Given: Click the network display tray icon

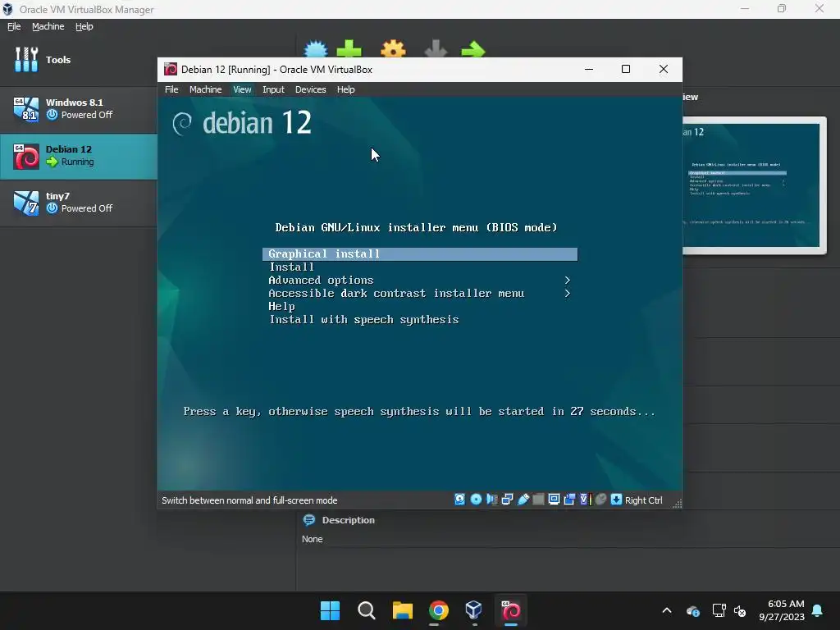Looking at the screenshot, I should [719, 610].
